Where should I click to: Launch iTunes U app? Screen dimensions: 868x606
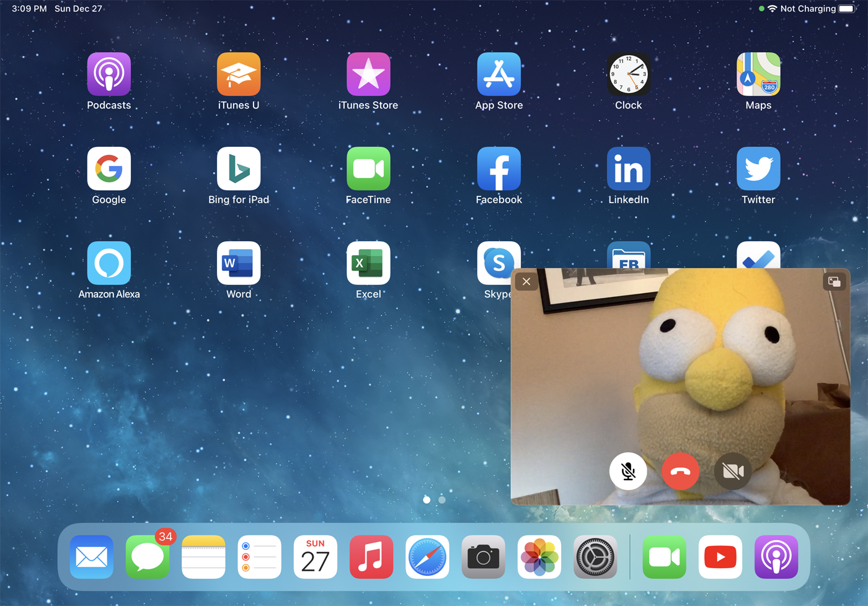click(239, 74)
